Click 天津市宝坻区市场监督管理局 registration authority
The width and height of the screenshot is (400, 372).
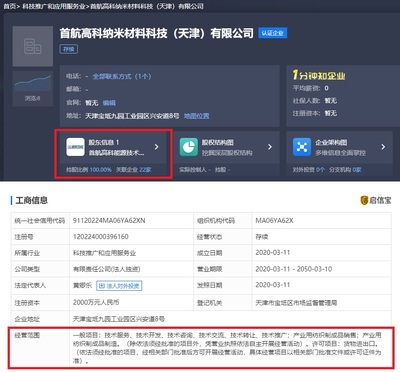tap(296, 303)
